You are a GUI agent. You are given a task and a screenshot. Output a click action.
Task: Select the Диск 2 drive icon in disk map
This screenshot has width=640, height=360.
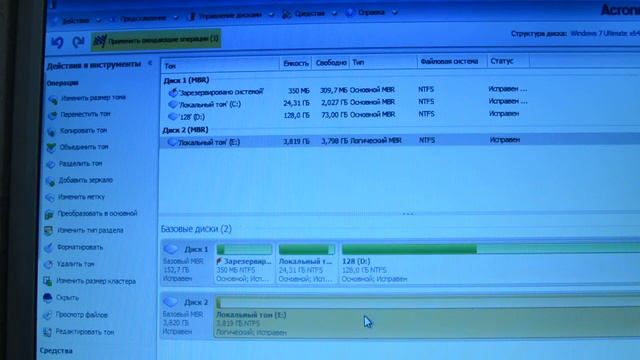[x=170, y=302]
